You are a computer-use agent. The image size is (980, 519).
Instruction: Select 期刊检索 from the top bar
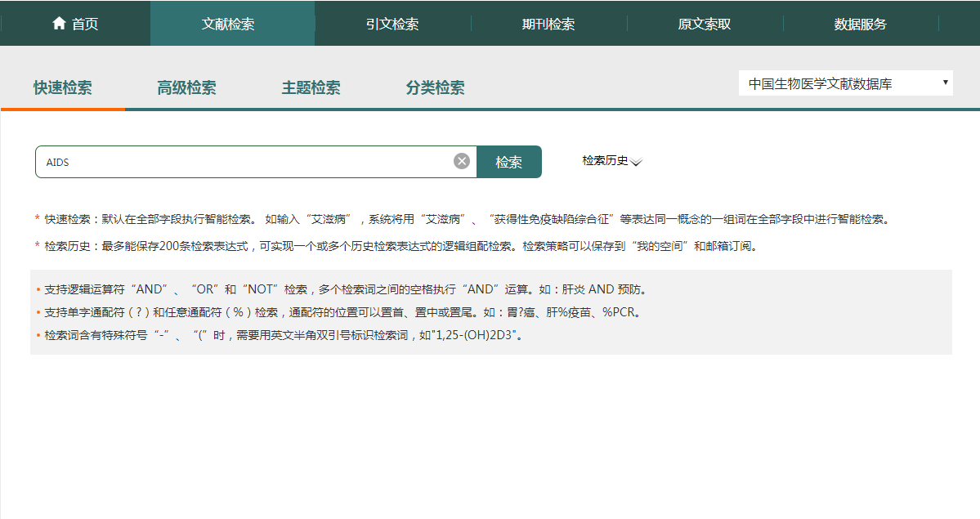click(548, 24)
